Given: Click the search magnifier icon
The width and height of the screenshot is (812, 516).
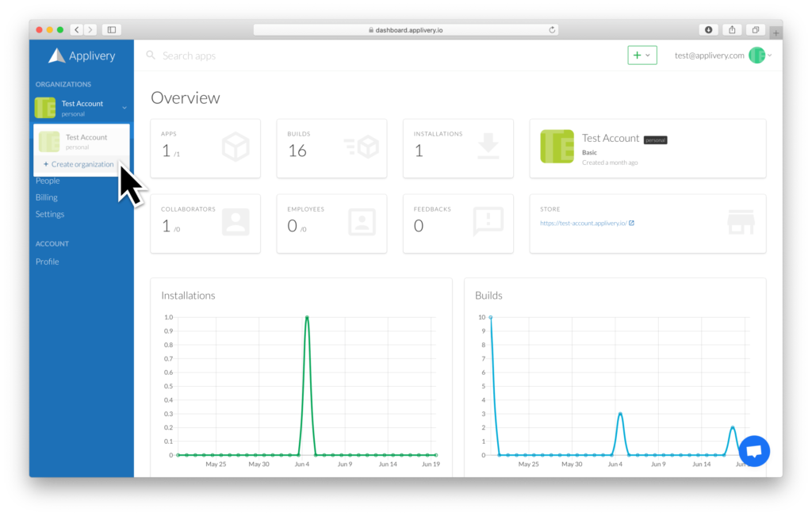Looking at the screenshot, I should [x=151, y=55].
